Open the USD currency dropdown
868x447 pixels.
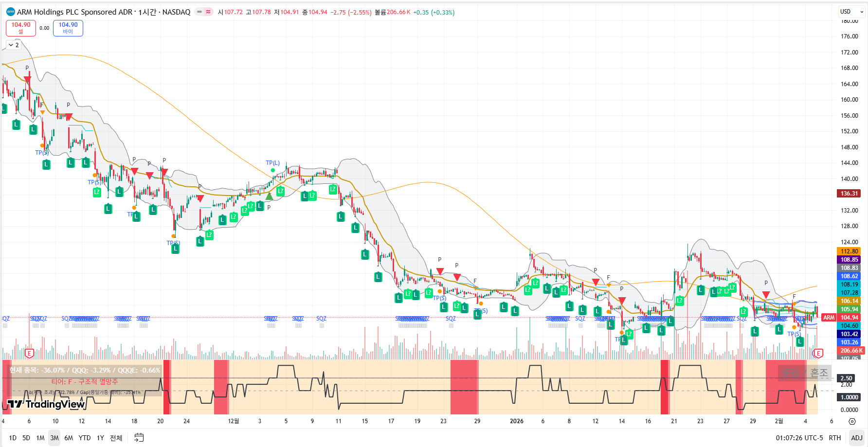click(x=851, y=12)
